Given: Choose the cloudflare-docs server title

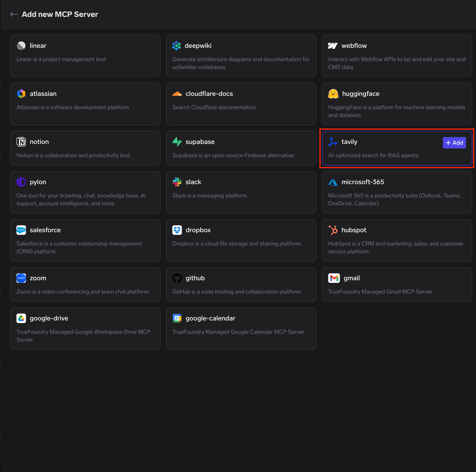Looking at the screenshot, I should (x=209, y=93).
